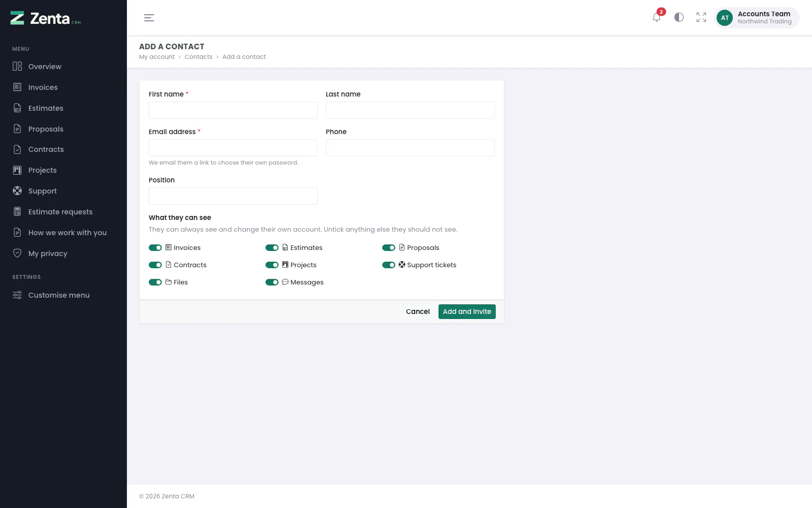Click the Contracts label icon in permissions
This screenshot has width=812, height=508.
168,265
